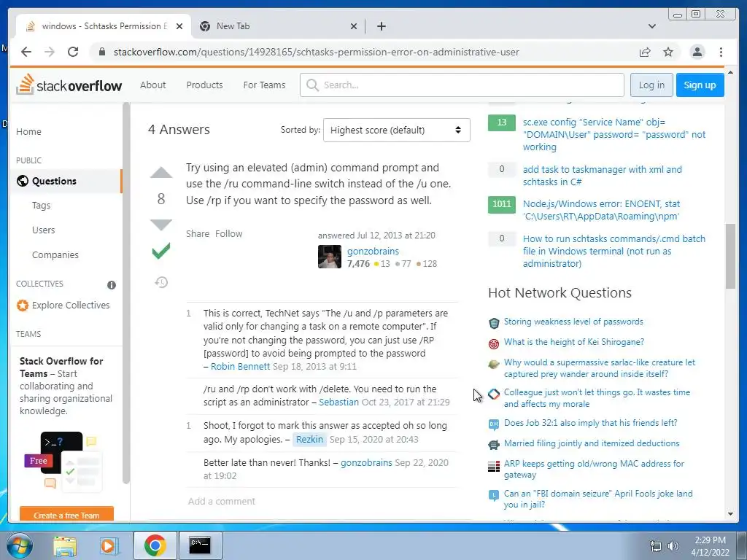Click Add a comment
Image resolution: width=747 pixels, height=560 pixels.
click(222, 501)
